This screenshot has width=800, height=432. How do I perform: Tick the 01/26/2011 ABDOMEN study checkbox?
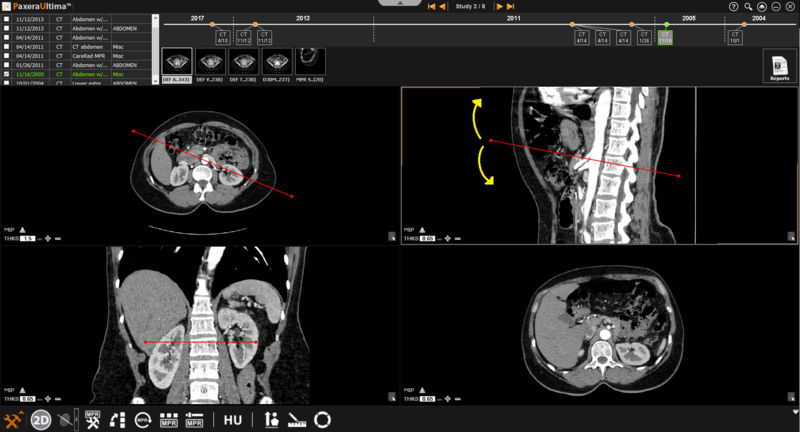(7, 65)
